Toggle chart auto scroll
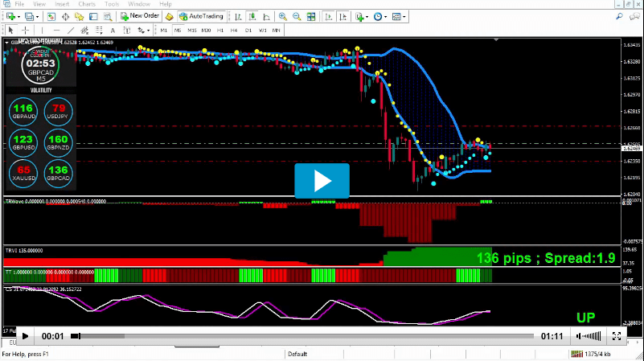 pos(329,17)
